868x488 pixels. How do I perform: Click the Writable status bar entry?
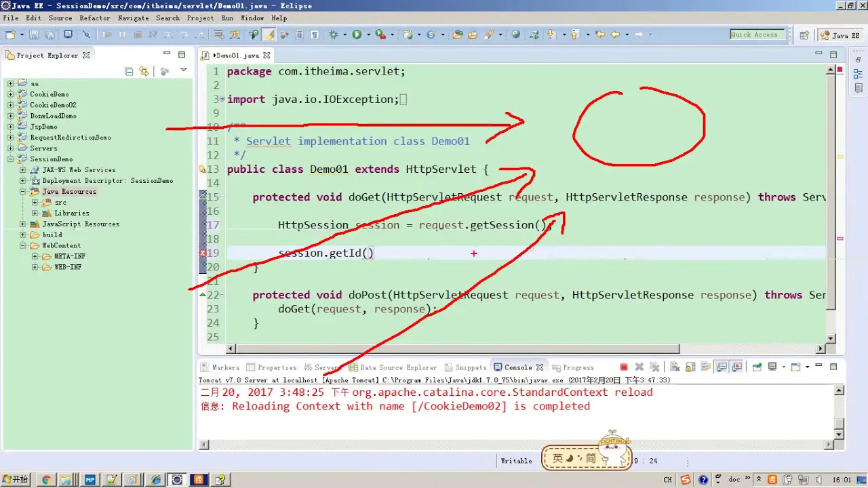click(516, 461)
